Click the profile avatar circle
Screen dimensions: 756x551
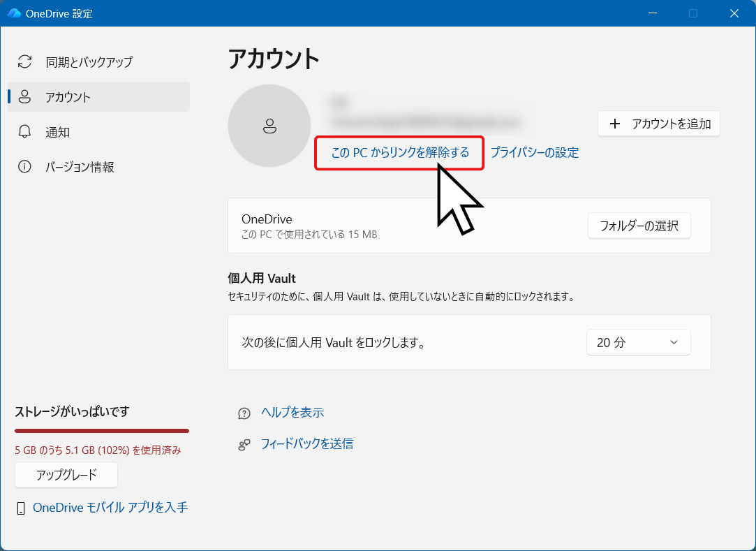tap(269, 126)
